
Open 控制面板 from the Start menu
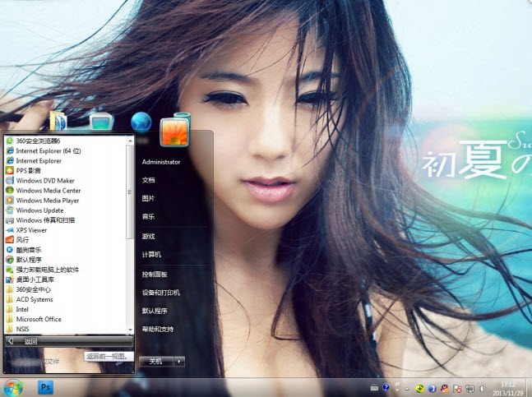[x=155, y=275]
